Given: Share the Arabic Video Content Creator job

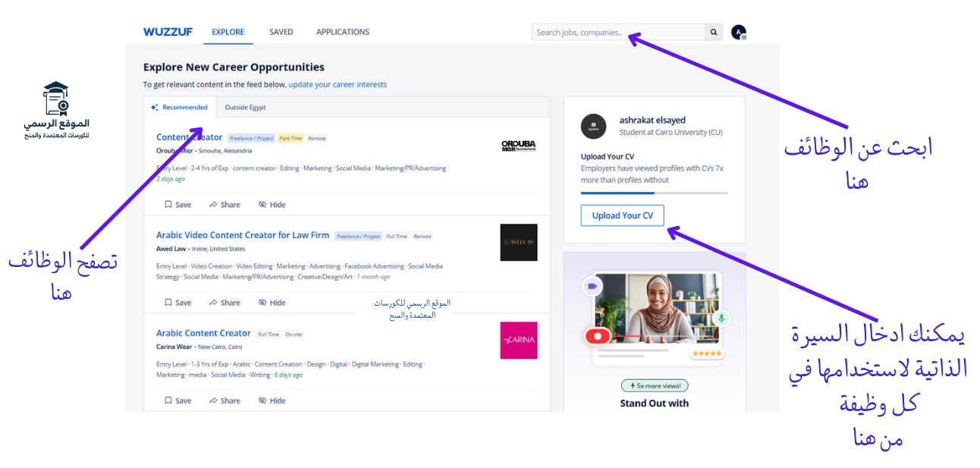Looking at the screenshot, I should pos(225,303).
